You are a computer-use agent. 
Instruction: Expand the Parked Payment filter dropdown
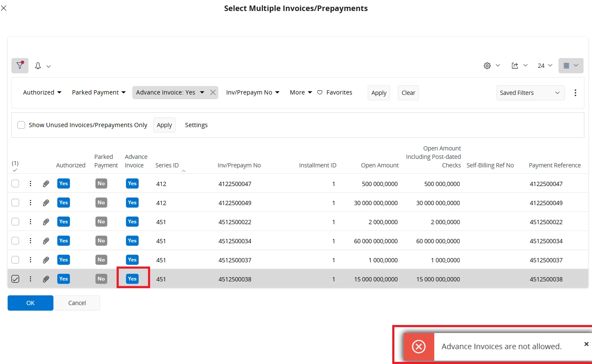click(99, 92)
